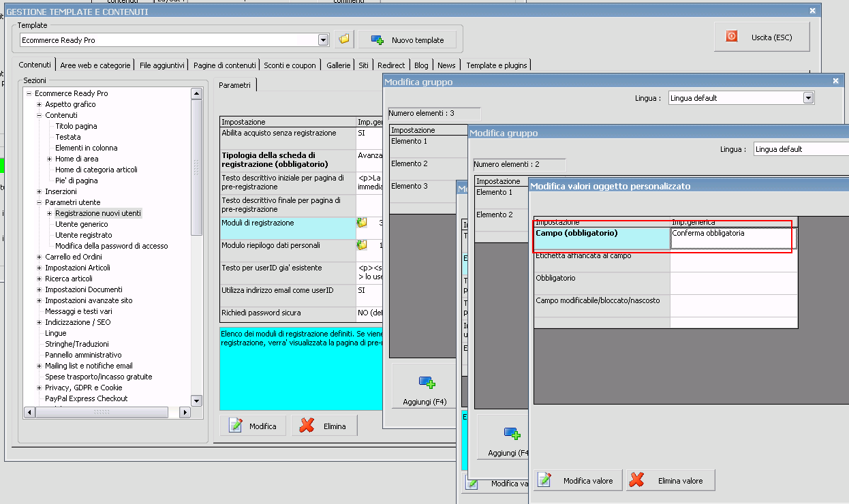Select the Obbligatorio setting row
This screenshot has width=849, height=504.
(x=666, y=283)
